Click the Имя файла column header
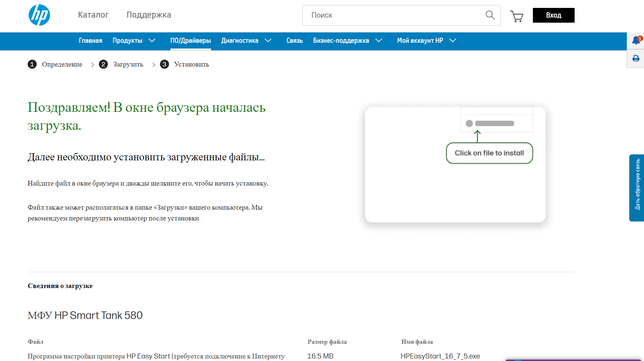Image resolution: width=644 pixels, height=361 pixels. point(417,342)
